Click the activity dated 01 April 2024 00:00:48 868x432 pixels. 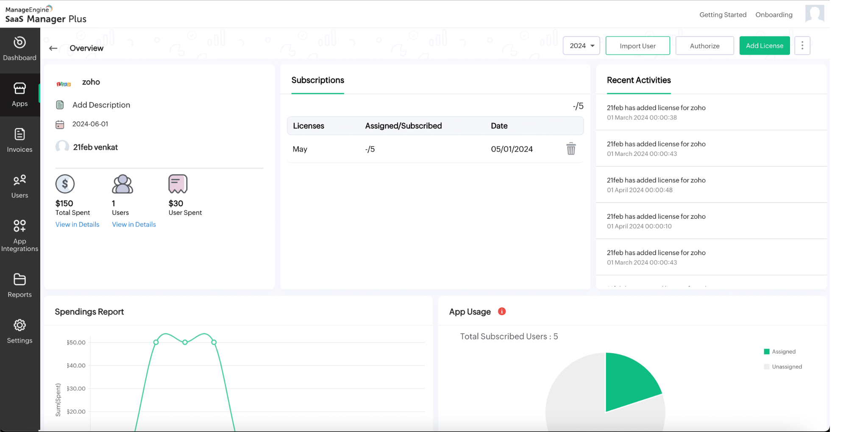(x=711, y=185)
